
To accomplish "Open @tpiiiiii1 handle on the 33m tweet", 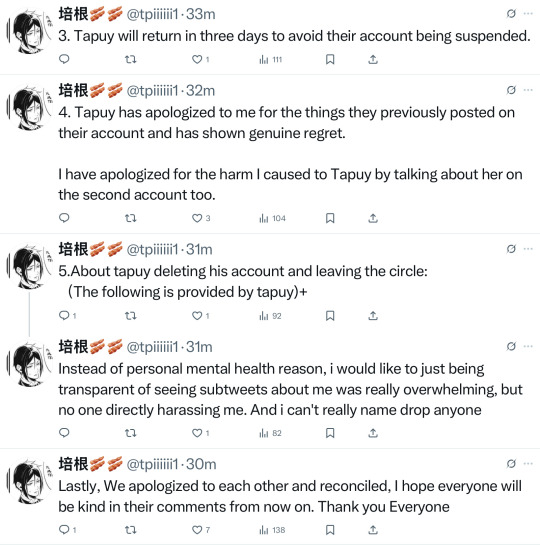I will [x=152, y=14].
